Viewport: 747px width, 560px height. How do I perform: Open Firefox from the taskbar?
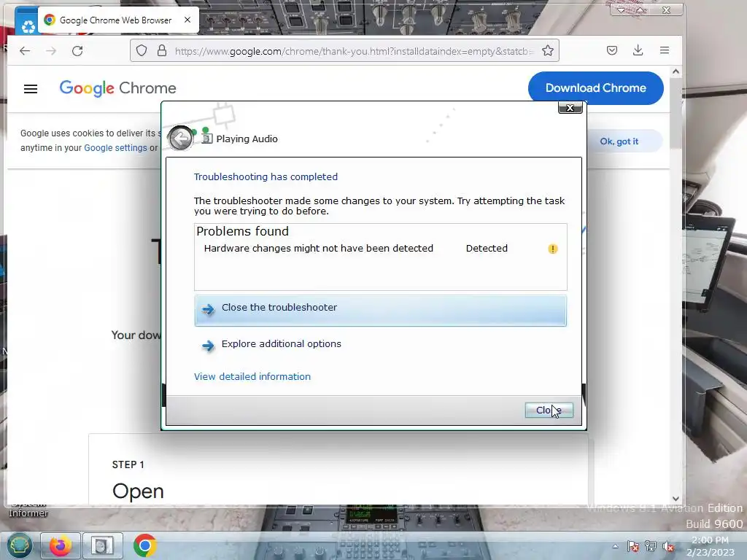tap(60, 545)
